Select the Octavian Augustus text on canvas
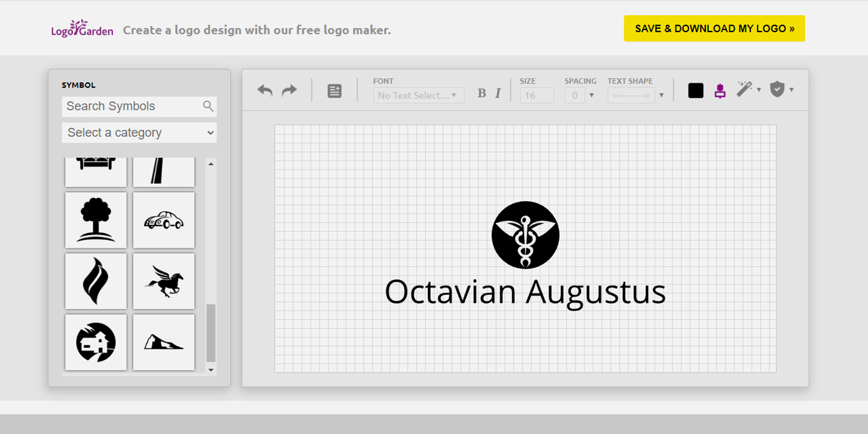 point(525,293)
